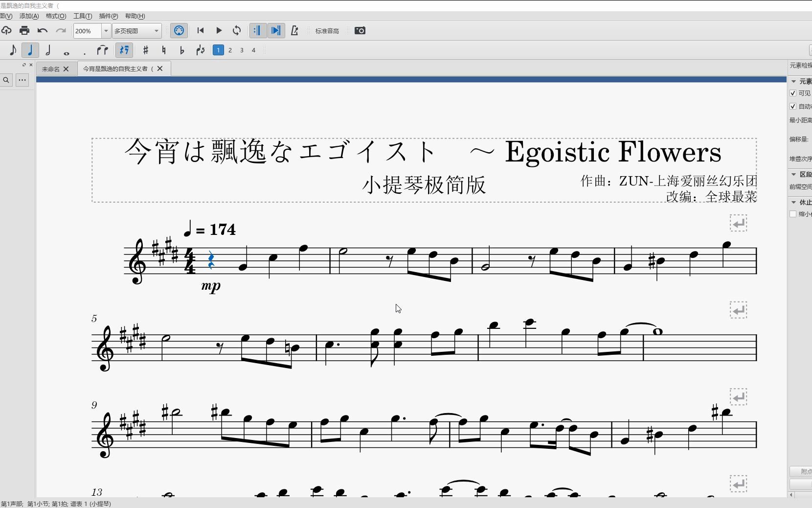Image resolution: width=812 pixels, height=508 pixels.
Task: Select the system break after measure 8
Action: point(739,310)
